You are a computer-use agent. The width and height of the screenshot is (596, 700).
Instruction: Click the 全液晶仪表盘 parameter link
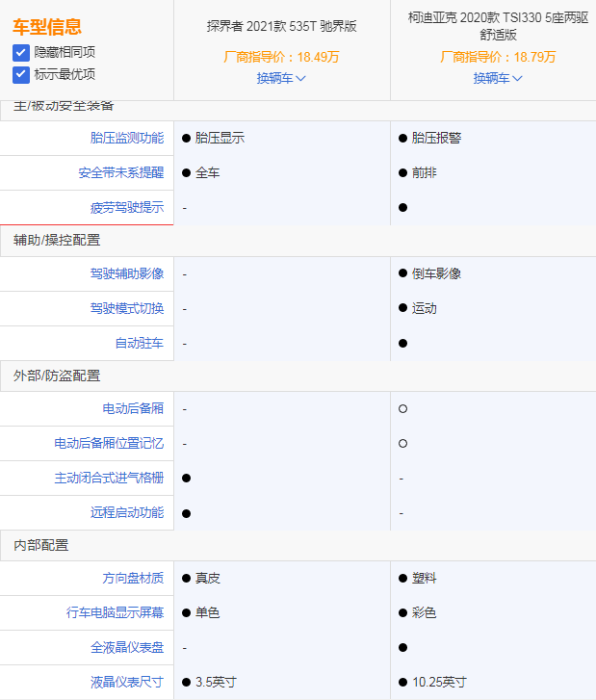pos(127,647)
